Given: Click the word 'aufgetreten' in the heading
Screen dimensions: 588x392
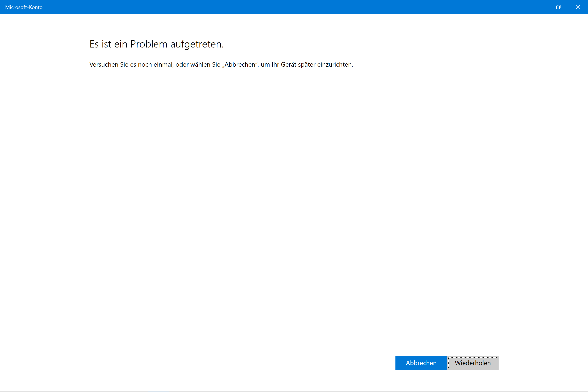Looking at the screenshot, I should [196, 44].
